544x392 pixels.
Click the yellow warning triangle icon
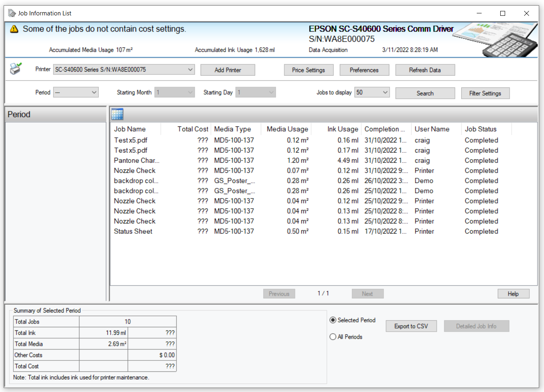(13, 29)
